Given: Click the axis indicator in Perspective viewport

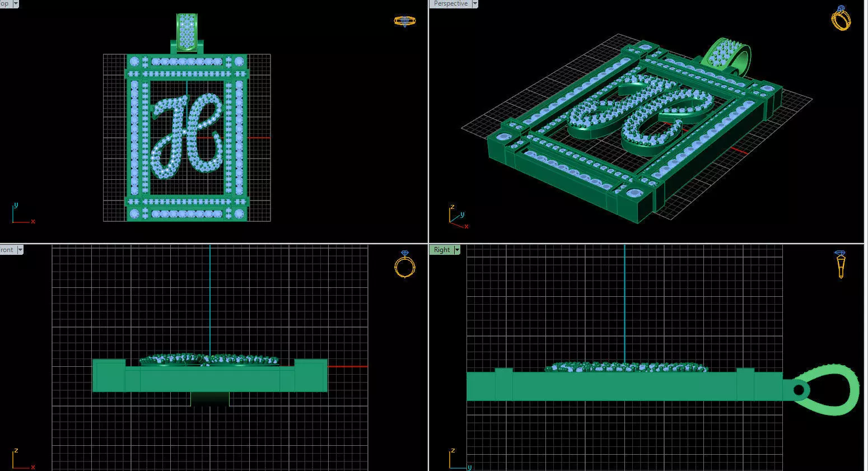Looking at the screenshot, I should pos(459,217).
